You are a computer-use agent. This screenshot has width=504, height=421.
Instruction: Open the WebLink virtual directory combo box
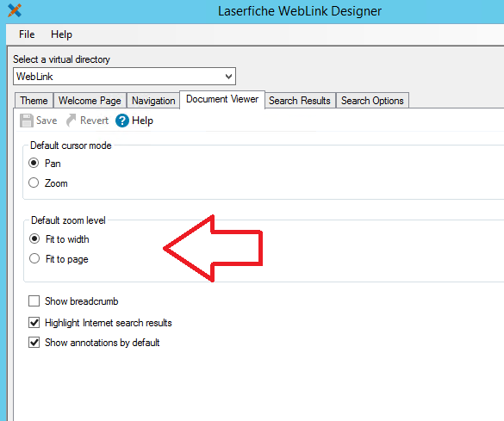[x=124, y=77]
